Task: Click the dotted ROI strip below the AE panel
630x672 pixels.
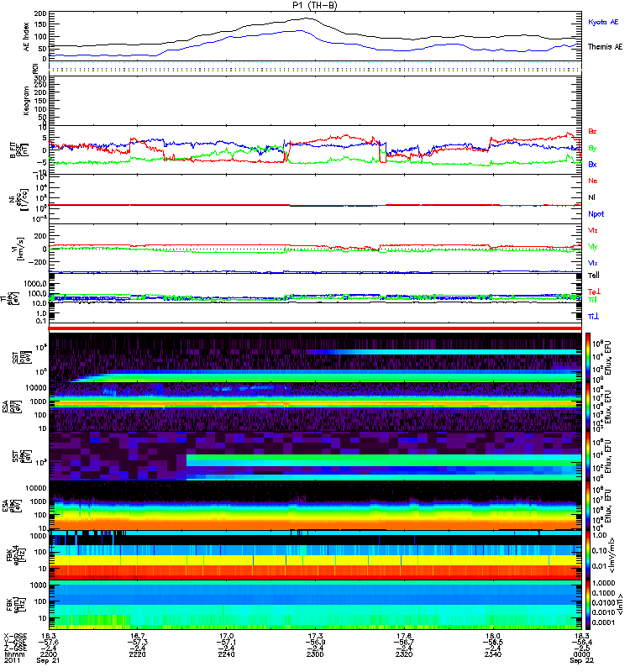Action: [315, 68]
